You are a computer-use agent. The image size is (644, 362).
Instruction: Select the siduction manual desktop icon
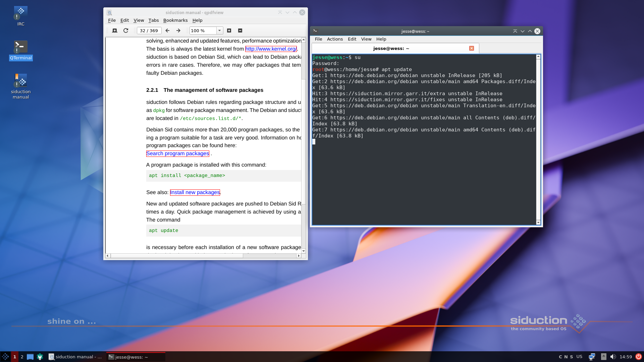pos(21,86)
